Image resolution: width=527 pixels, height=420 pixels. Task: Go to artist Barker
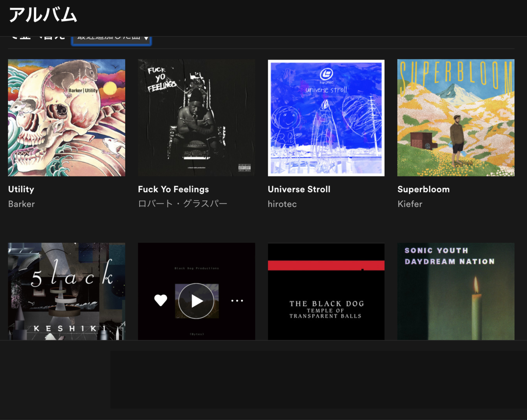[22, 204]
